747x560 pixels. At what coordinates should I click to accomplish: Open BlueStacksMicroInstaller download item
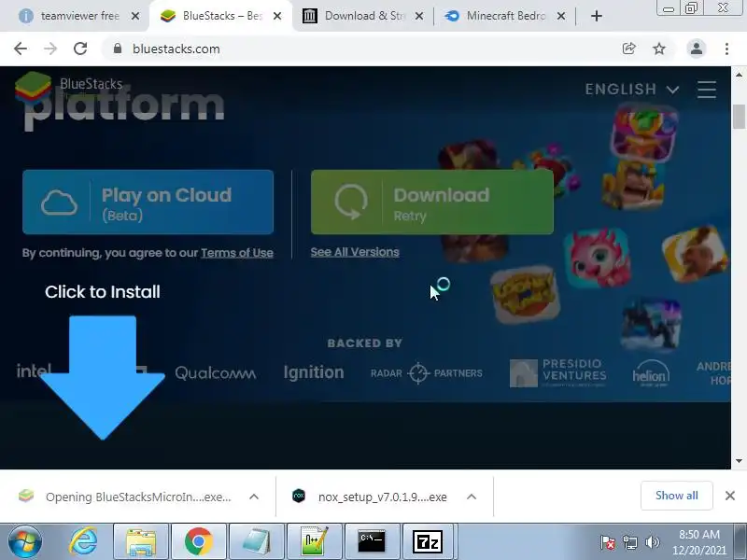(x=126, y=497)
